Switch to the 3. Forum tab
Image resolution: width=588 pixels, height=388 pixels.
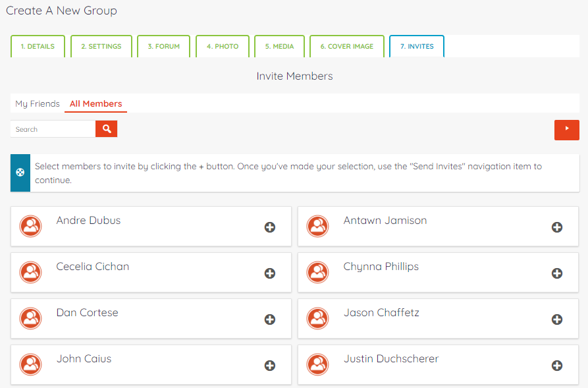coord(164,47)
